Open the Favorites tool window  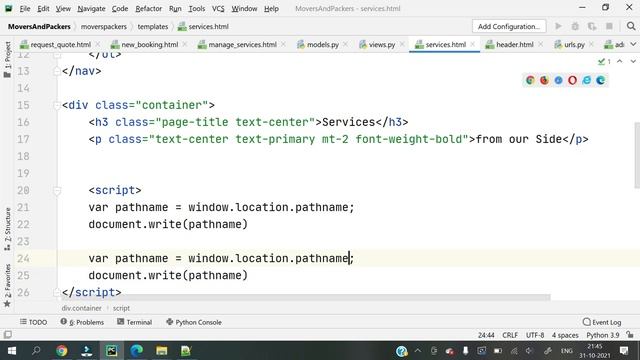tap(7, 285)
